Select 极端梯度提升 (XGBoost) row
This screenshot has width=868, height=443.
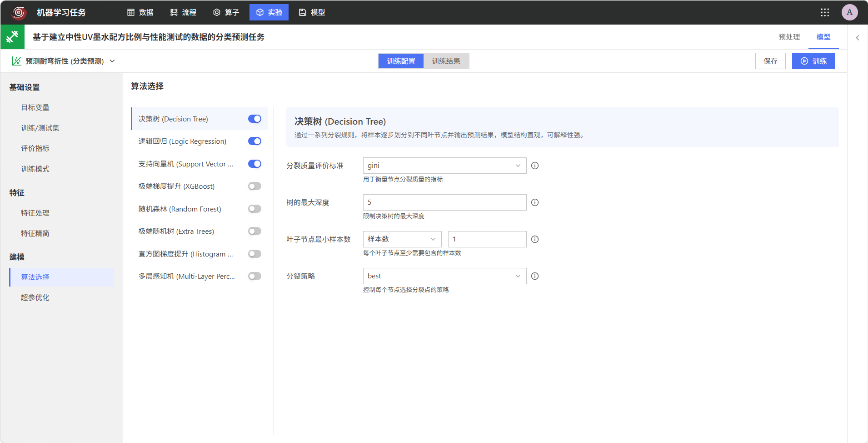pyautogui.click(x=199, y=186)
